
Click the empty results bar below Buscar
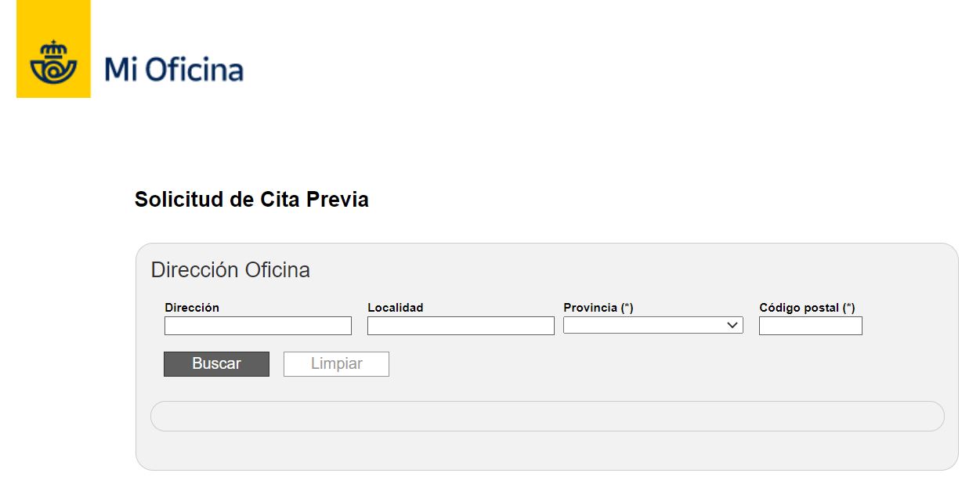pyautogui.click(x=547, y=416)
